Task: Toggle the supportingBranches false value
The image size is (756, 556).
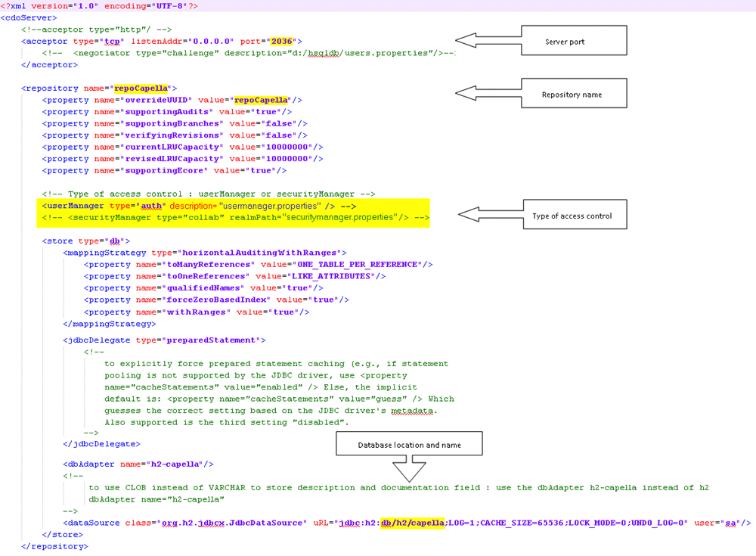Action: point(280,123)
